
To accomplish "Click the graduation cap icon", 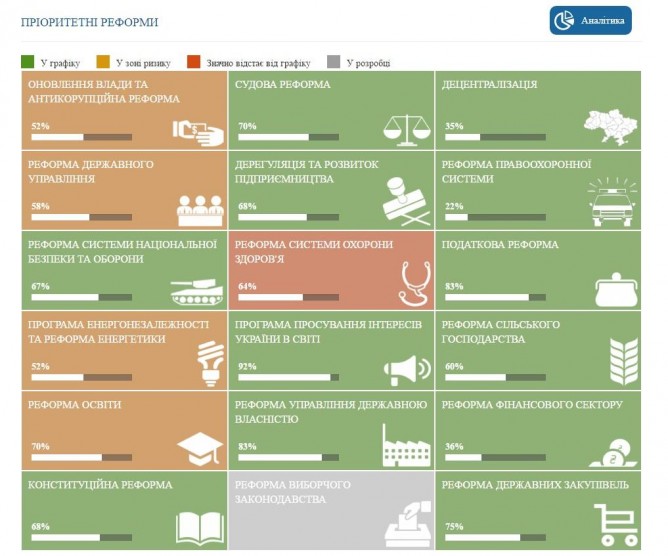I will pyautogui.click(x=200, y=445).
